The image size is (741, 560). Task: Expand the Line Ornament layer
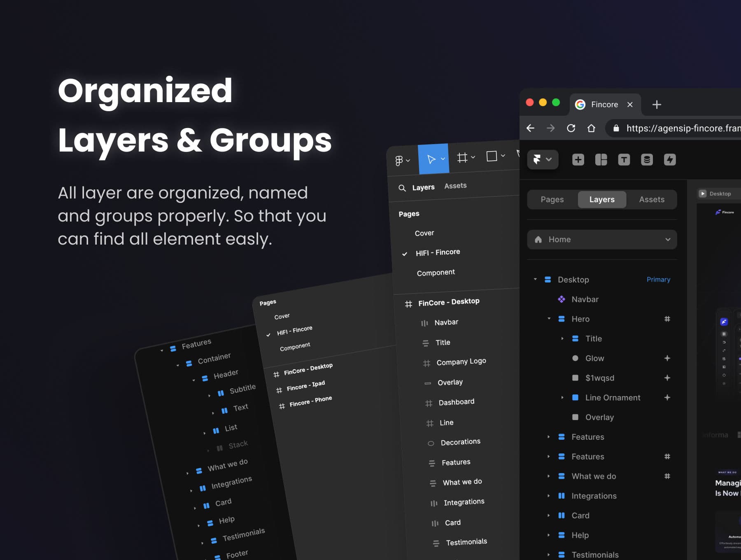(x=562, y=397)
